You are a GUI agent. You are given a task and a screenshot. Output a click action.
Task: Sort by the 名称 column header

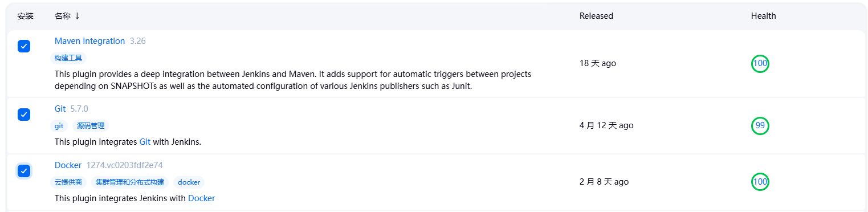click(63, 16)
